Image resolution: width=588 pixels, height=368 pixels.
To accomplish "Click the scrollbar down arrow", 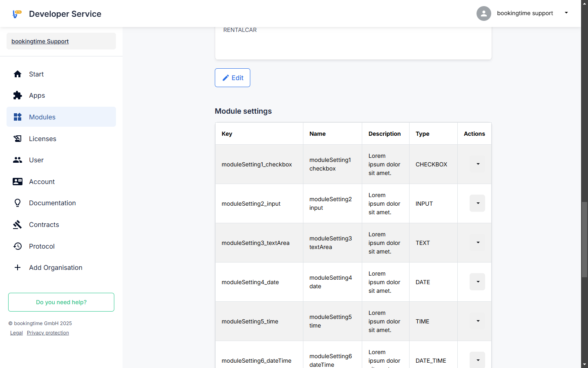I will 585,364.
